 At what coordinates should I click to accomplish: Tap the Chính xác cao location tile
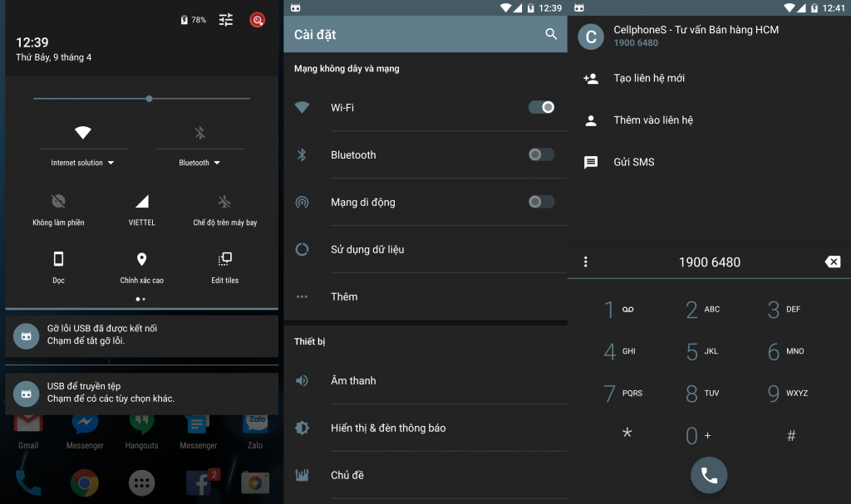[141, 260]
